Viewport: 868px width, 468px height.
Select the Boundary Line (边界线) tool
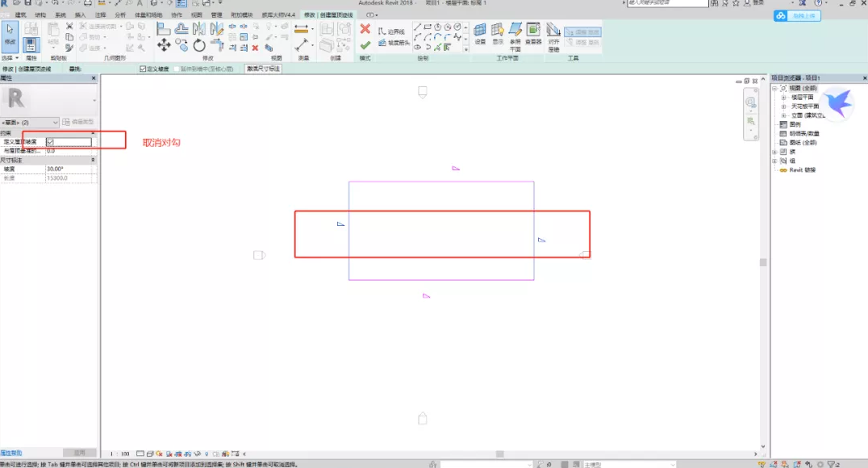[x=391, y=31]
